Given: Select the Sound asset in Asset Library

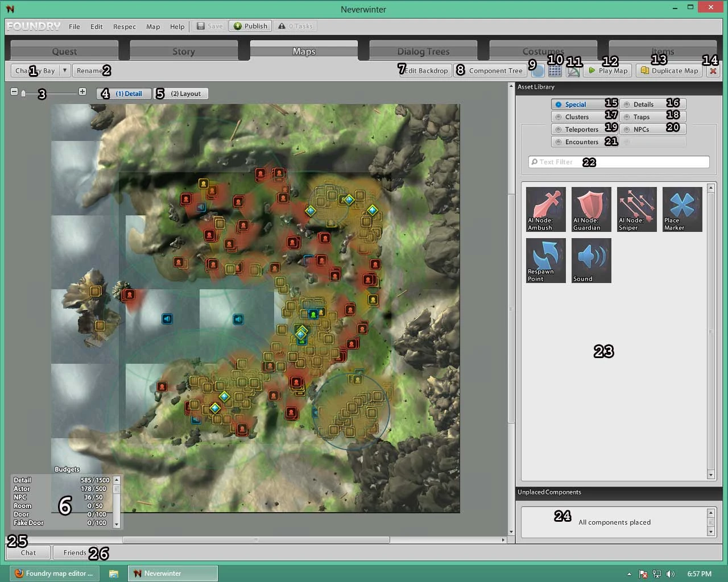Looking at the screenshot, I should pyautogui.click(x=591, y=260).
